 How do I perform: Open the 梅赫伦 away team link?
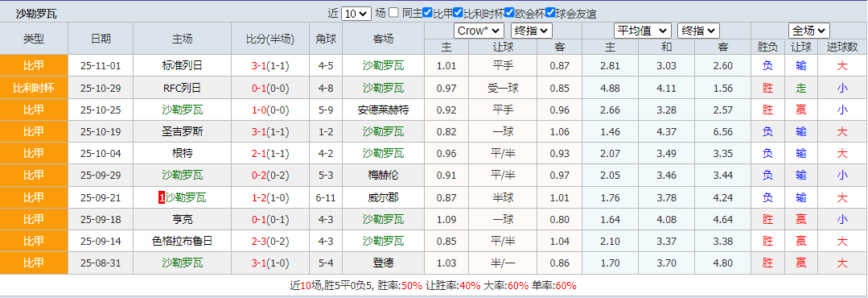click(x=383, y=176)
